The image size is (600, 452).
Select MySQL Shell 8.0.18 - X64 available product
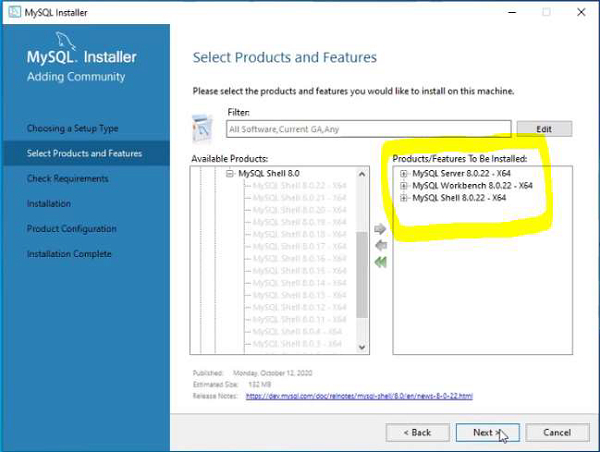pyautogui.click(x=300, y=234)
